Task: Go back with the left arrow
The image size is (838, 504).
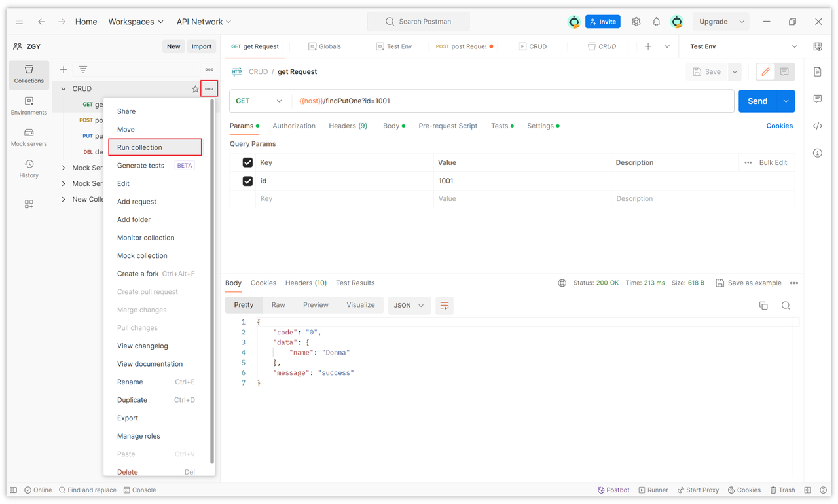Action: (x=41, y=22)
